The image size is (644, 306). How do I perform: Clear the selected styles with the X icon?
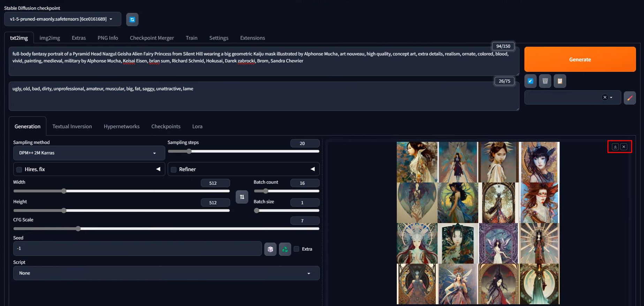605,98
